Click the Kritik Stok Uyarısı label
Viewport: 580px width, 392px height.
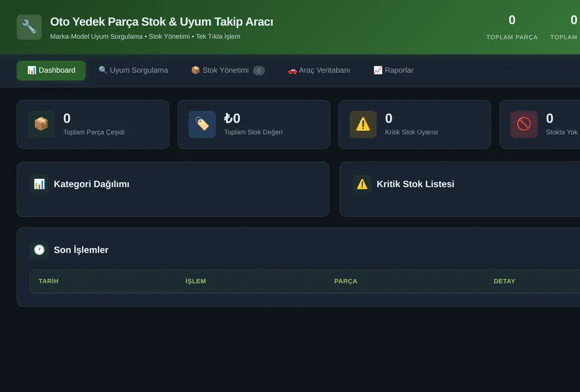tap(411, 132)
